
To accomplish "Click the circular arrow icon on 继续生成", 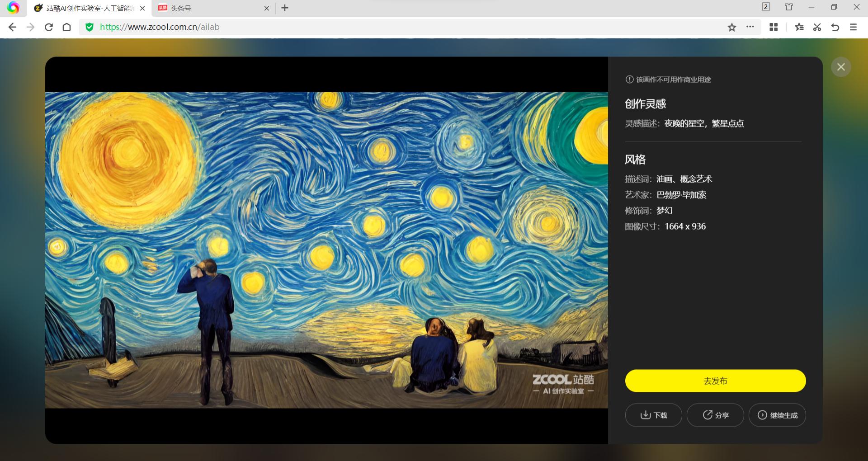I will (x=762, y=415).
